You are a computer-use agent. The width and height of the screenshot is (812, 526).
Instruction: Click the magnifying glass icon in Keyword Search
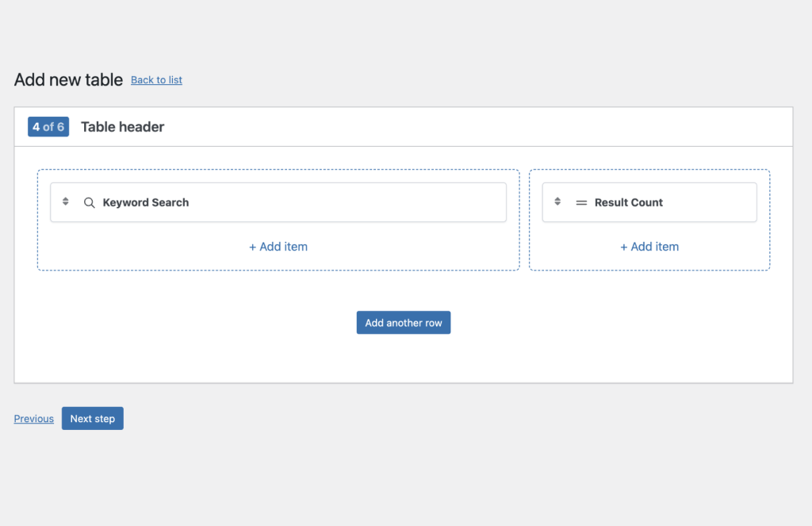90,202
